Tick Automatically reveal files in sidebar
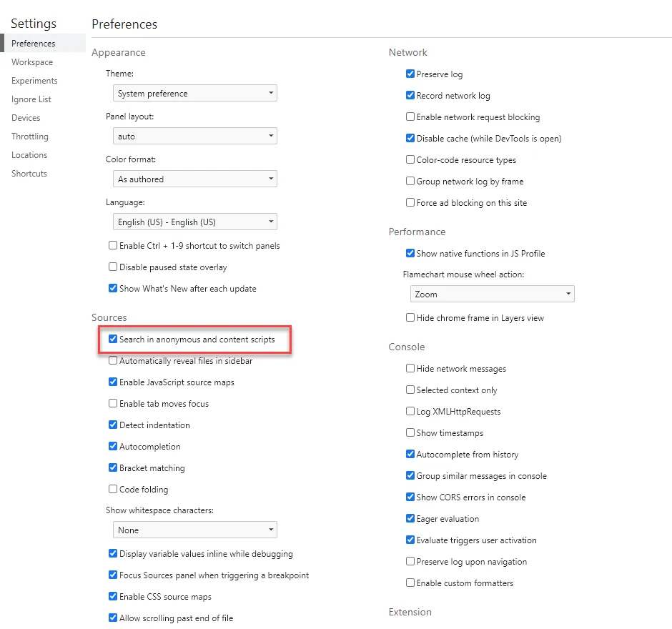Image resolution: width=672 pixels, height=629 pixels. pyautogui.click(x=113, y=361)
